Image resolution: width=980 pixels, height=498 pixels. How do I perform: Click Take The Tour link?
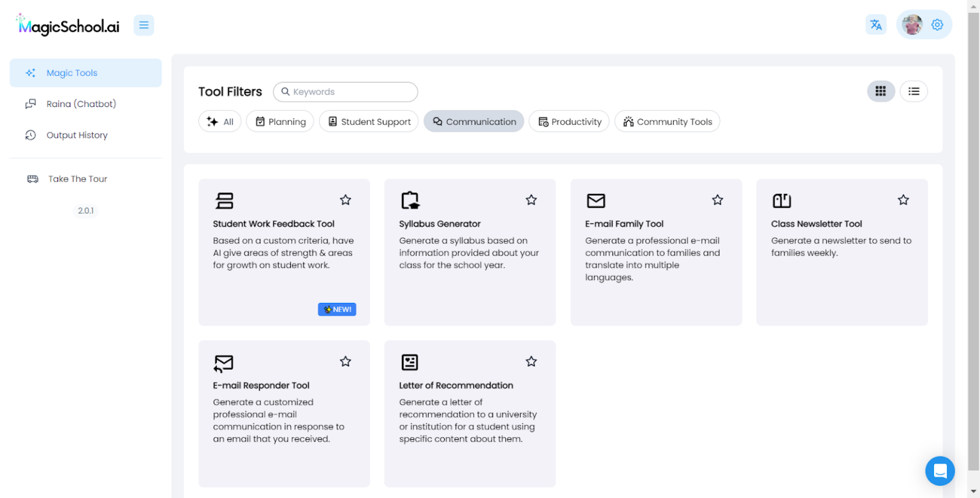tap(77, 179)
